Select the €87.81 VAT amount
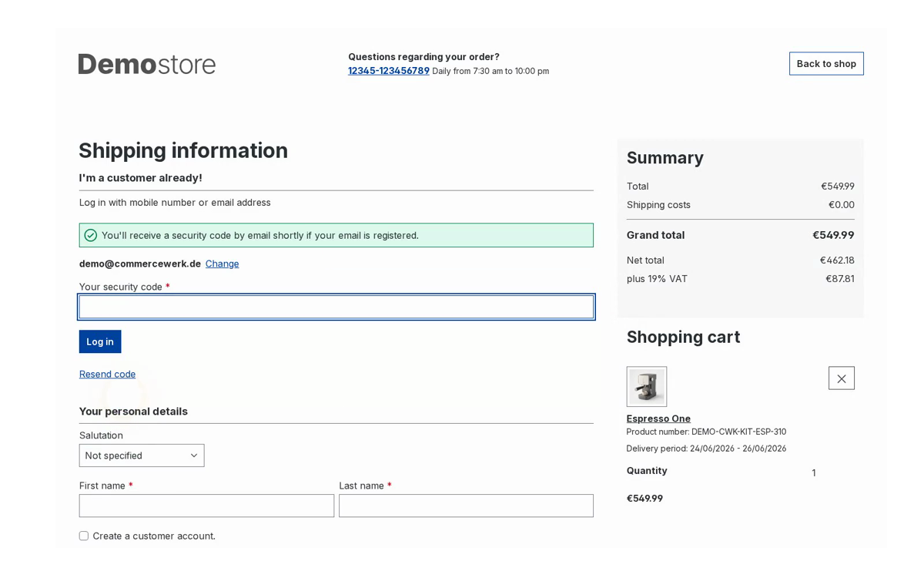This screenshot has height=578, width=924. pyautogui.click(x=840, y=279)
